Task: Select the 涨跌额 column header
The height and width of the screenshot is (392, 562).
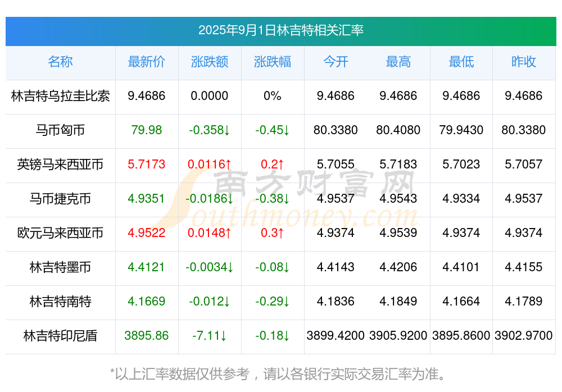Action: click(209, 62)
